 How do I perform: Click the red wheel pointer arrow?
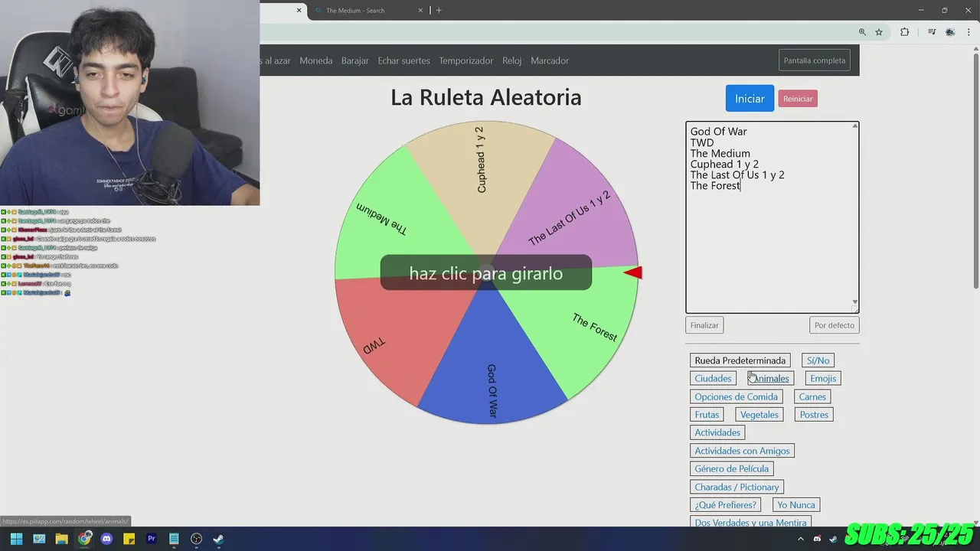pyautogui.click(x=633, y=272)
